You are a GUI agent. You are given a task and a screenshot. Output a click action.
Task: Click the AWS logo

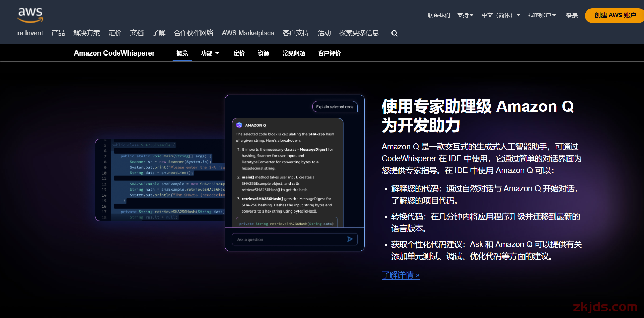[x=30, y=15]
